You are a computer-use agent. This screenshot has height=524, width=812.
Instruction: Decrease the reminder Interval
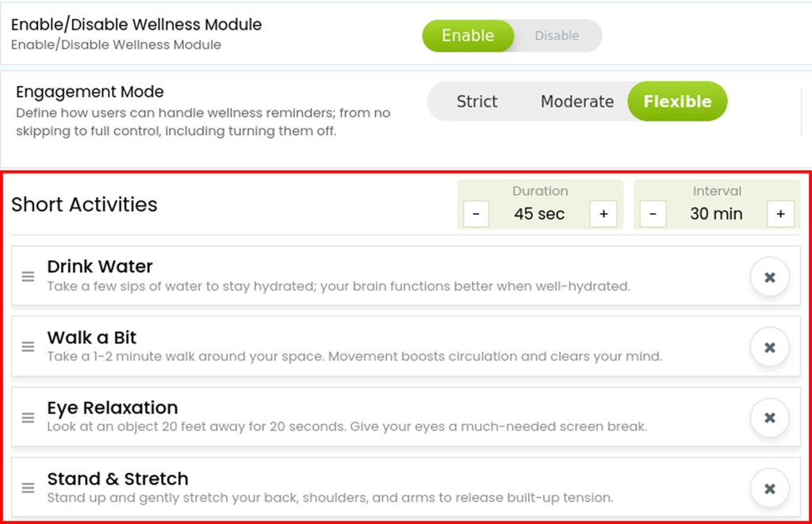tap(653, 214)
